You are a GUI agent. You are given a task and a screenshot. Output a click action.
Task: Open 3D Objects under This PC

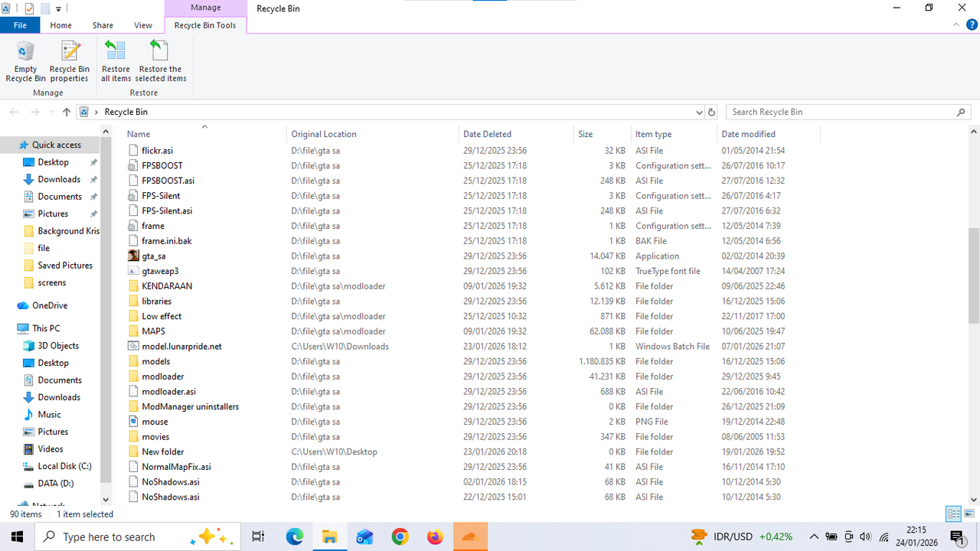click(58, 346)
